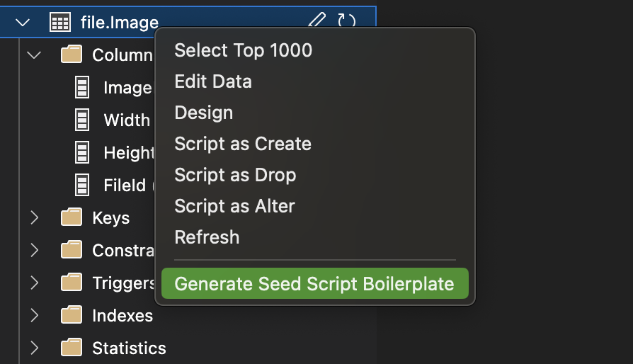The image size is (633, 364).
Task: Click the file.Image table icon
Action: pyautogui.click(x=60, y=23)
